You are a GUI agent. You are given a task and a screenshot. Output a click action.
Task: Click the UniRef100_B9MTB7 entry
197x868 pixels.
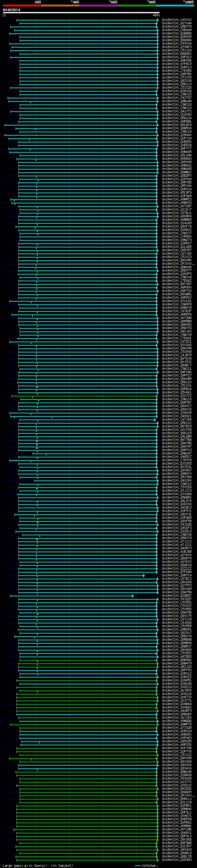176,403
